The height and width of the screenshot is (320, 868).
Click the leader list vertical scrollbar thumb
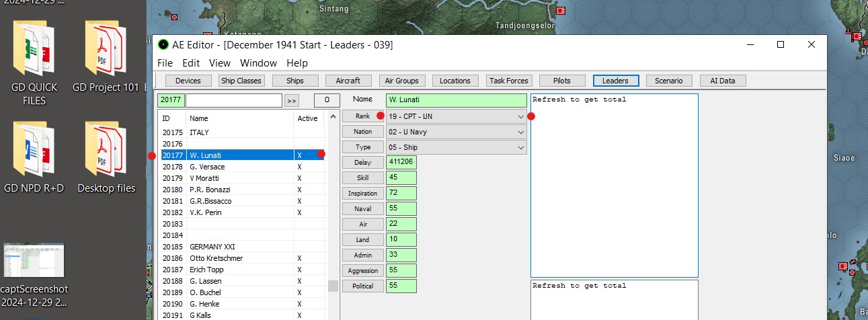333,286
